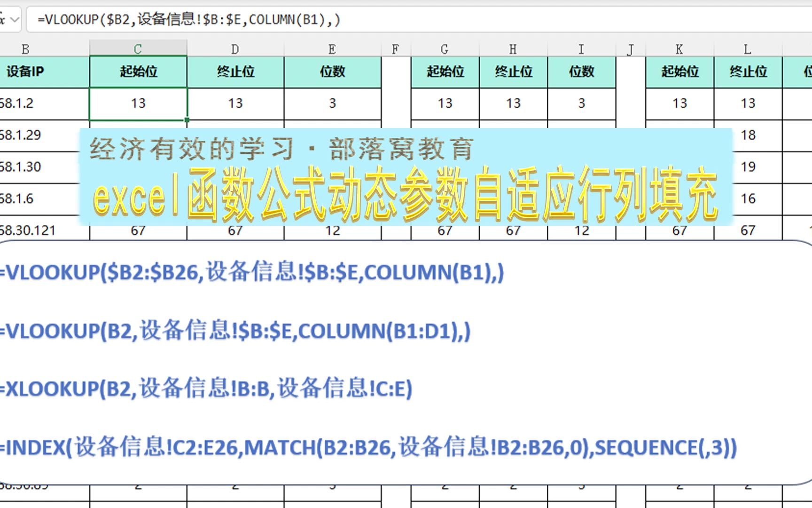Select cell with 3 in column E
Image resolution: width=812 pixels, height=508 pixels.
coord(332,103)
